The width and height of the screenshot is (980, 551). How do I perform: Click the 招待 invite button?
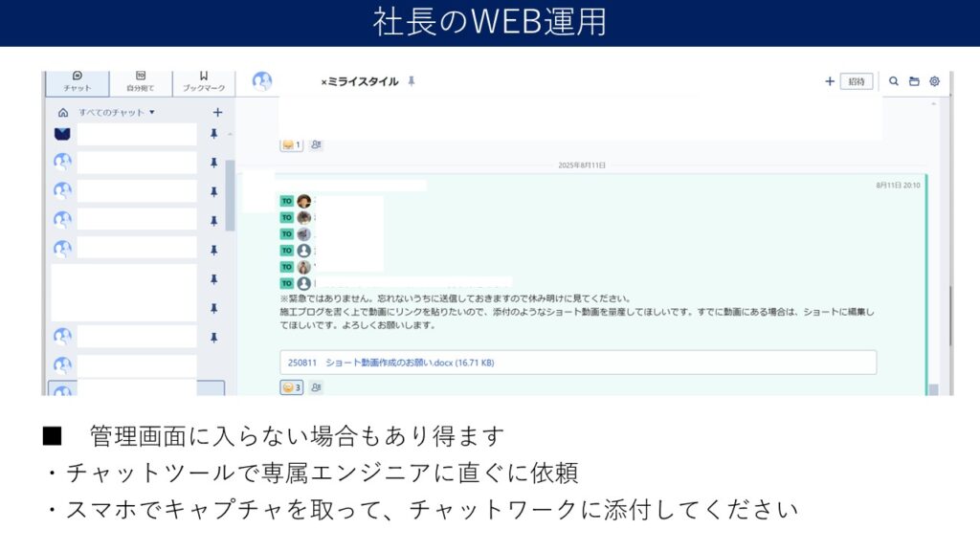pyautogui.click(x=857, y=82)
